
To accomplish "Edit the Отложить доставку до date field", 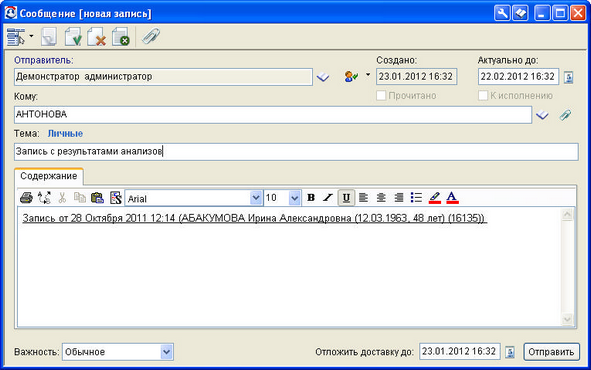I will point(459,352).
